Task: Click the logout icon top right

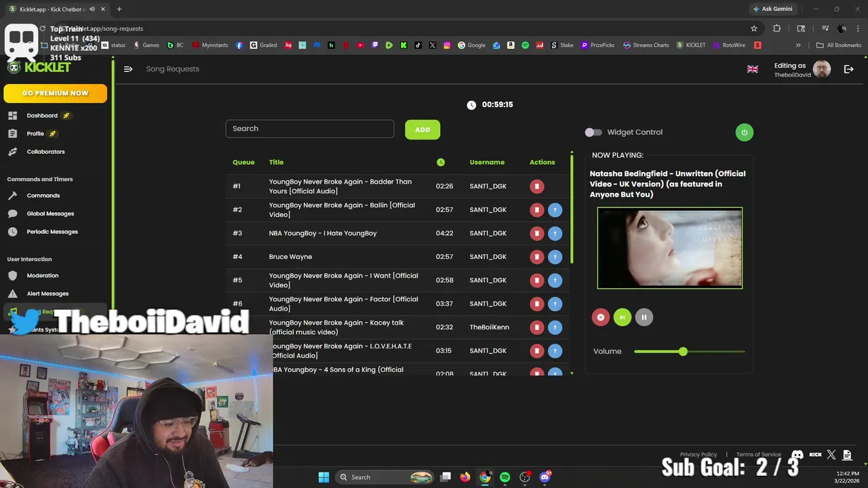Action: (848, 69)
